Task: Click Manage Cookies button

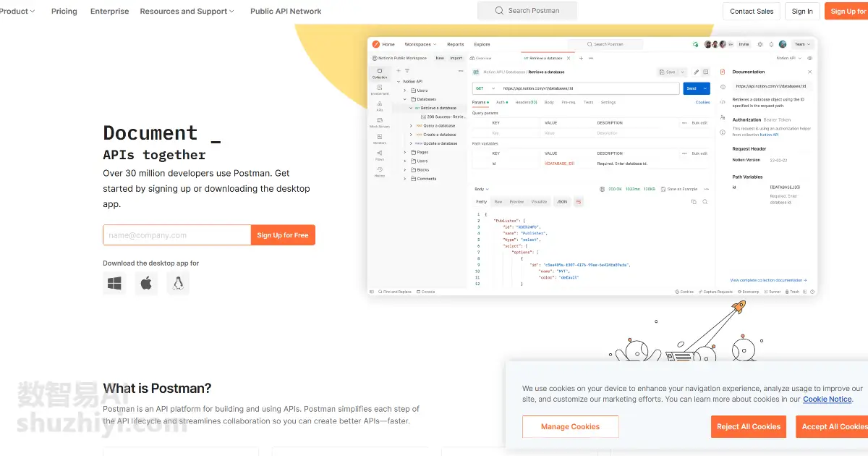Action: pos(570,426)
